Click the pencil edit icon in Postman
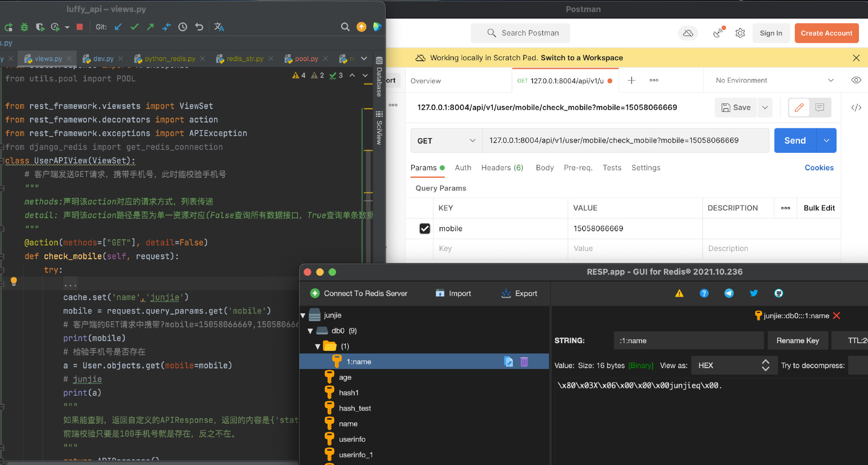 click(x=799, y=107)
